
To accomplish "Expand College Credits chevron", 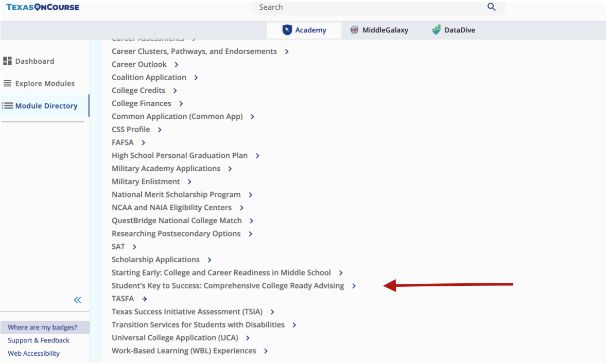I will 175,90.
